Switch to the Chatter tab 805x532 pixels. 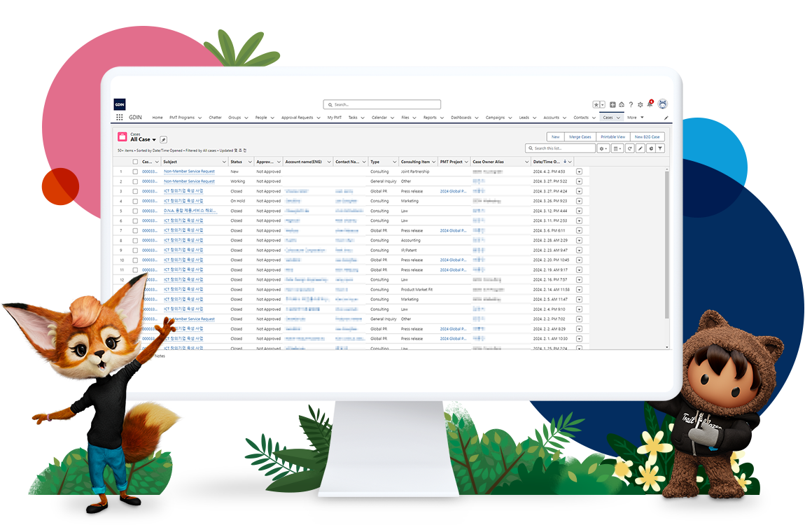point(215,118)
